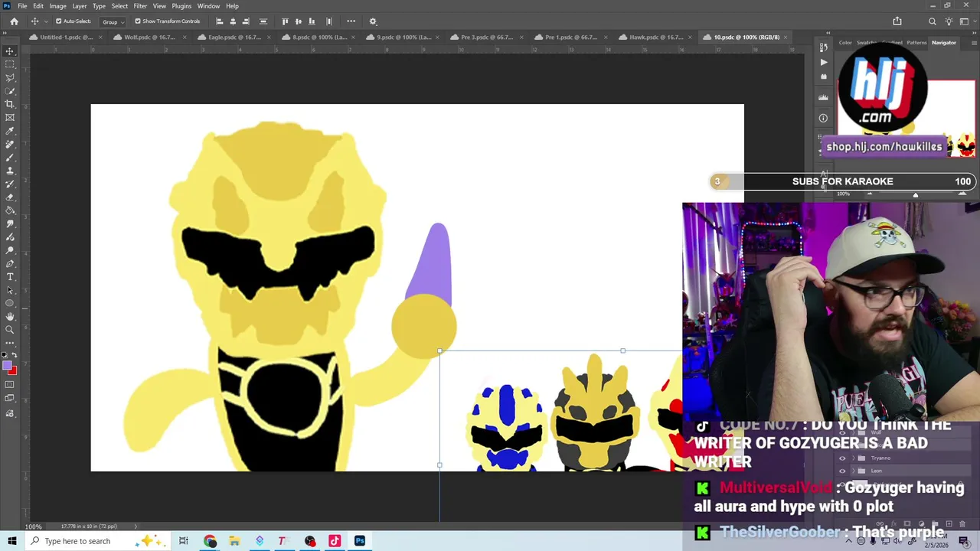The width and height of the screenshot is (980, 551).
Task: Align left edges in options bar
Action: tap(220, 21)
